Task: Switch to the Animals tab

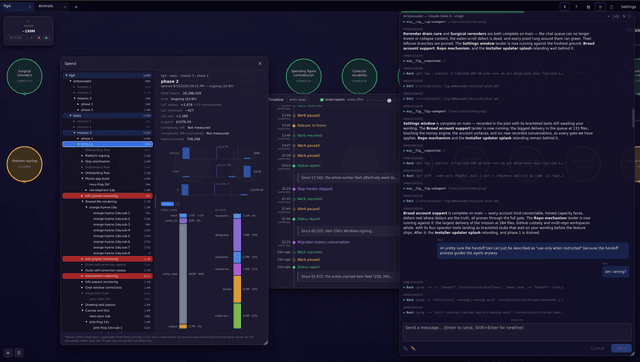Action: click(46, 6)
